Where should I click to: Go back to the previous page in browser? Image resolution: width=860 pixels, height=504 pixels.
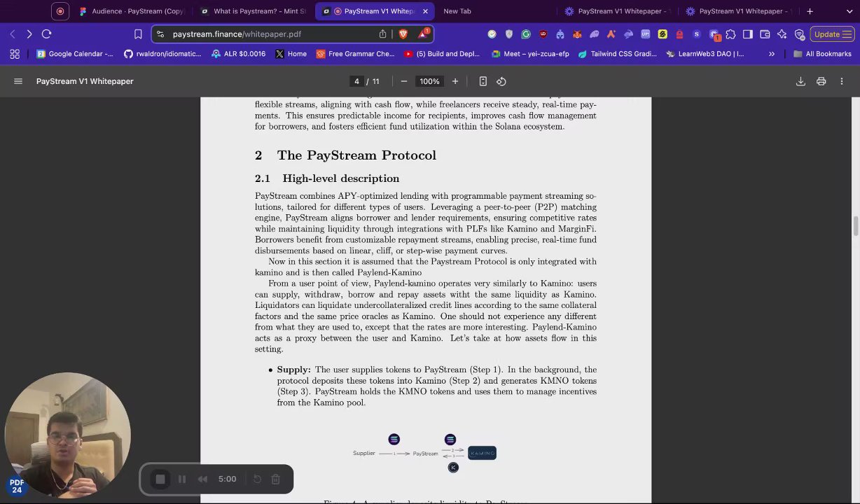click(x=12, y=34)
